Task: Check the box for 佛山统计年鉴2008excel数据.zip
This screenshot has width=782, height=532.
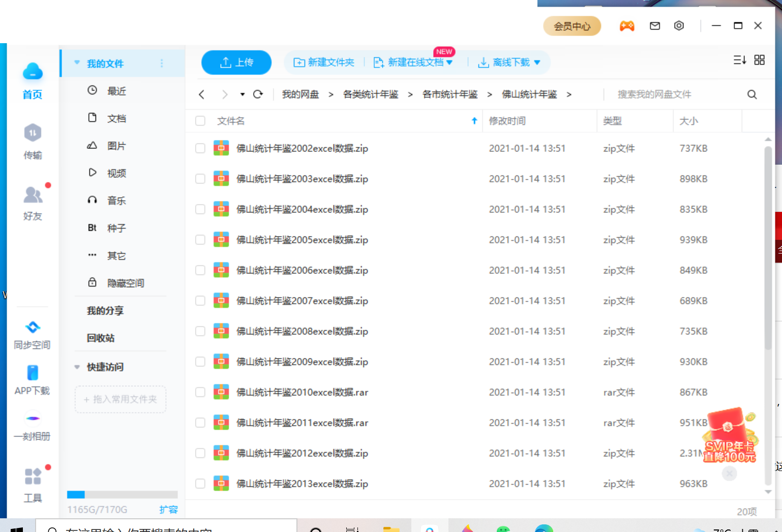Action: click(x=200, y=331)
